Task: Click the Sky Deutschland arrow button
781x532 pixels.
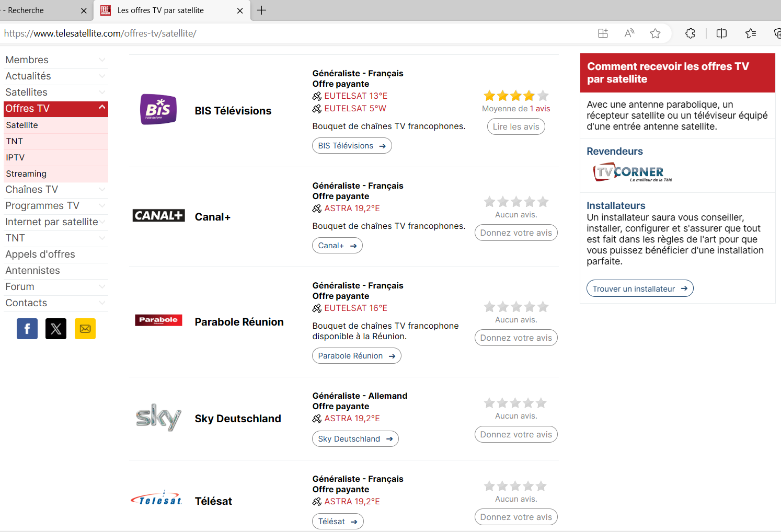Action: click(x=355, y=439)
